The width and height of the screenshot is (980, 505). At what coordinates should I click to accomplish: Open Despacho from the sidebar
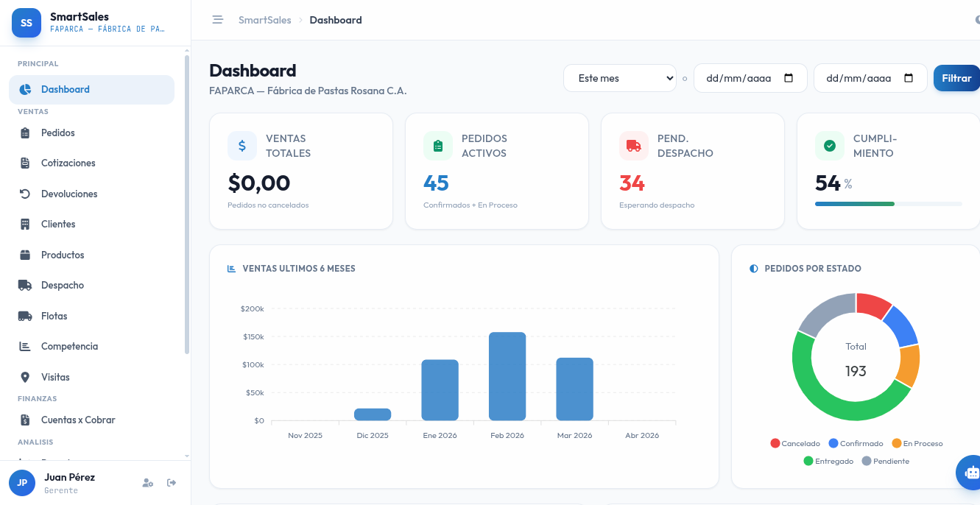click(91, 285)
